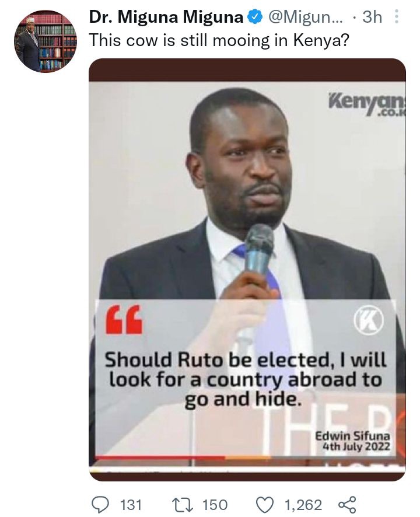
Task: Click the Kenyans.co.ke watermark in the image
Action: (x=367, y=105)
